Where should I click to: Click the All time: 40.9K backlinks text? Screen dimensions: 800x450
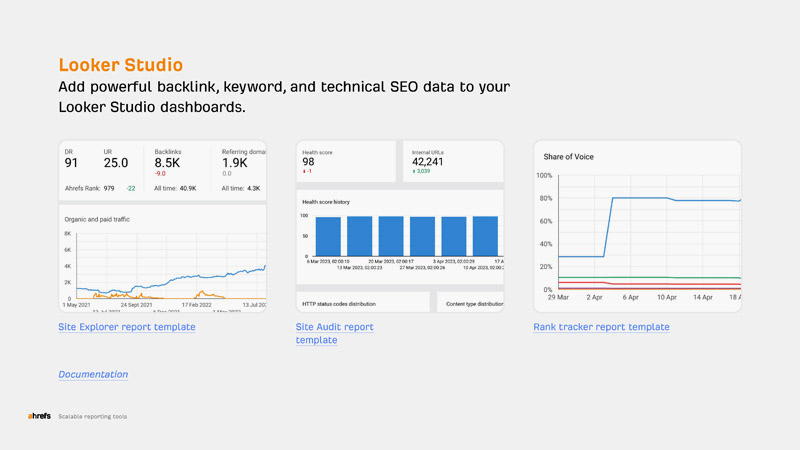[x=175, y=188]
